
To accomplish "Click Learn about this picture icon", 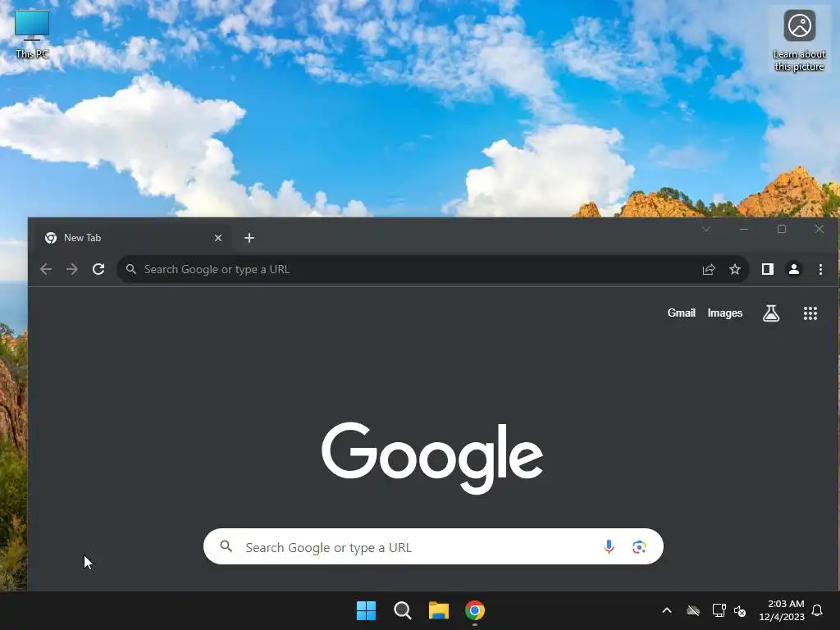I will click(x=799, y=40).
